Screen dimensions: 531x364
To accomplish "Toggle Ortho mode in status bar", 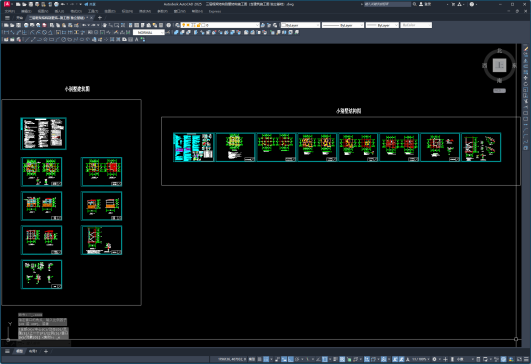I will click(291, 359).
